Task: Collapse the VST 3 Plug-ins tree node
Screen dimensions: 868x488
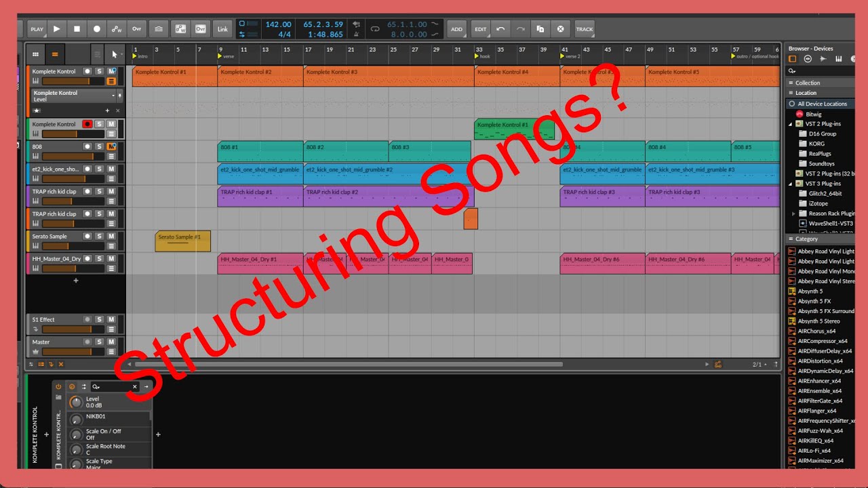Action: 791,184
